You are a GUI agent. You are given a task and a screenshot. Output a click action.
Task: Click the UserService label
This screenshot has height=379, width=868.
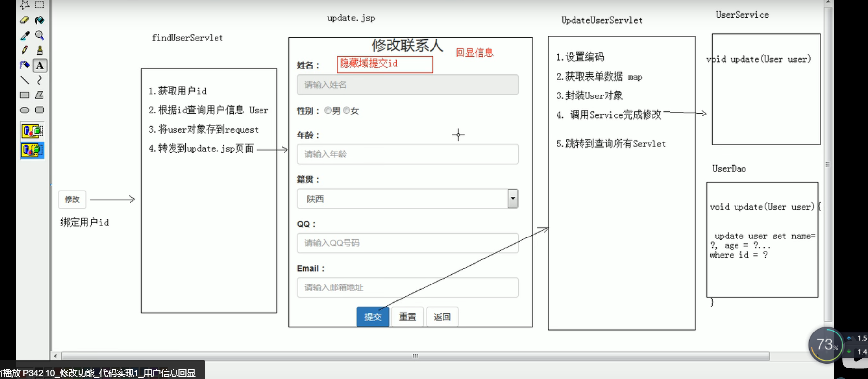click(742, 15)
